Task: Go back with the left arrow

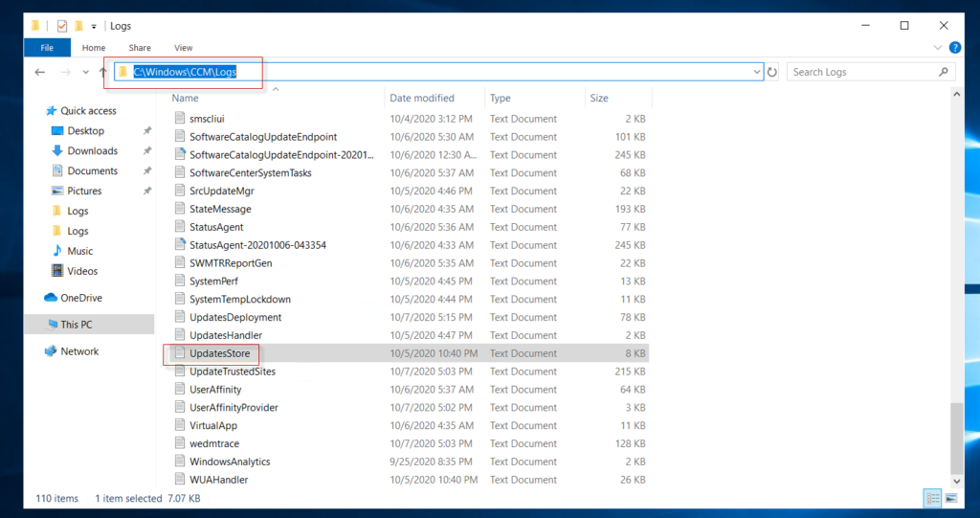Action: tap(40, 72)
